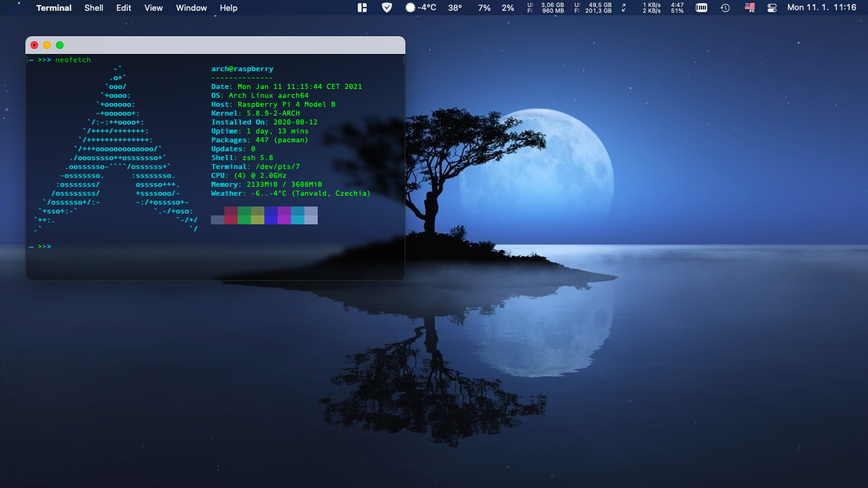Image resolution: width=868 pixels, height=488 pixels.
Task: Click the Terminal window title bar
Action: tap(215, 45)
